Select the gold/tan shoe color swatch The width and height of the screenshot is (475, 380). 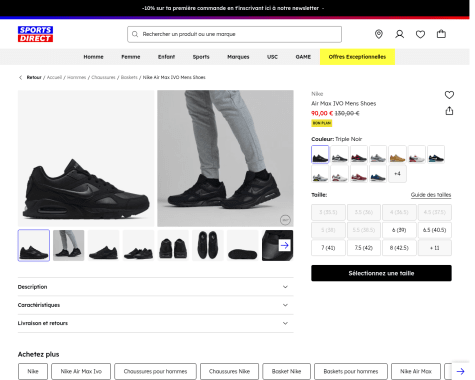tap(397, 154)
